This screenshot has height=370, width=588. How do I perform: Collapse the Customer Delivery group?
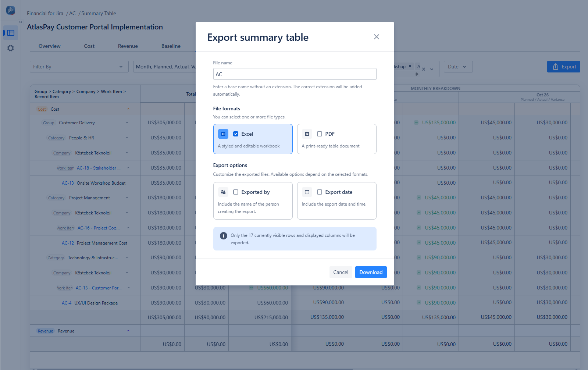tap(127, 123)
